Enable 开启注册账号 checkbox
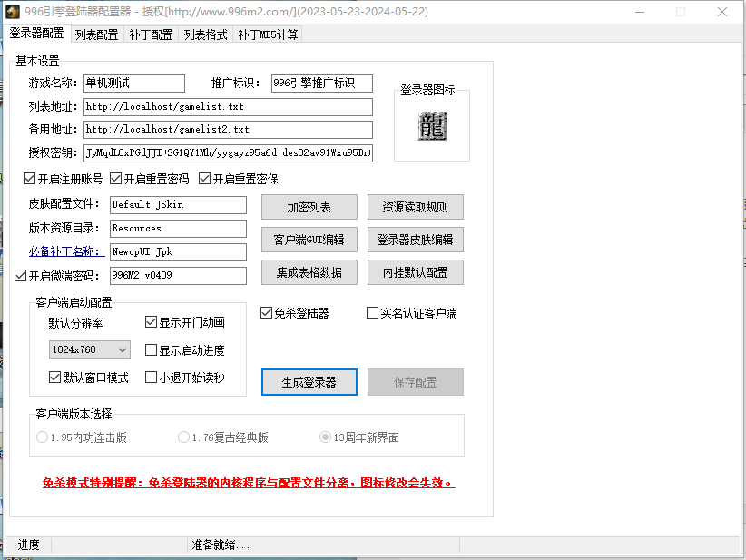The image size is (746, 560). coord(30,179)
